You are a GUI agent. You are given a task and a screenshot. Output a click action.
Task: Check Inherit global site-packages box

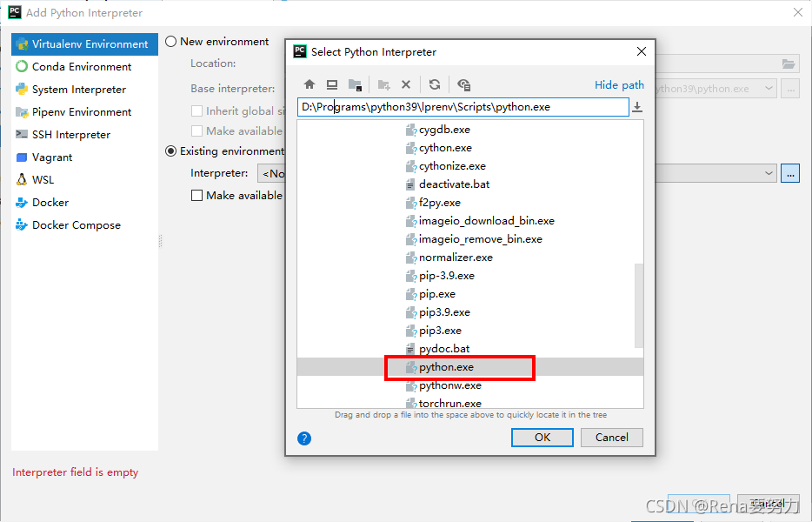(x=196, y=111)
